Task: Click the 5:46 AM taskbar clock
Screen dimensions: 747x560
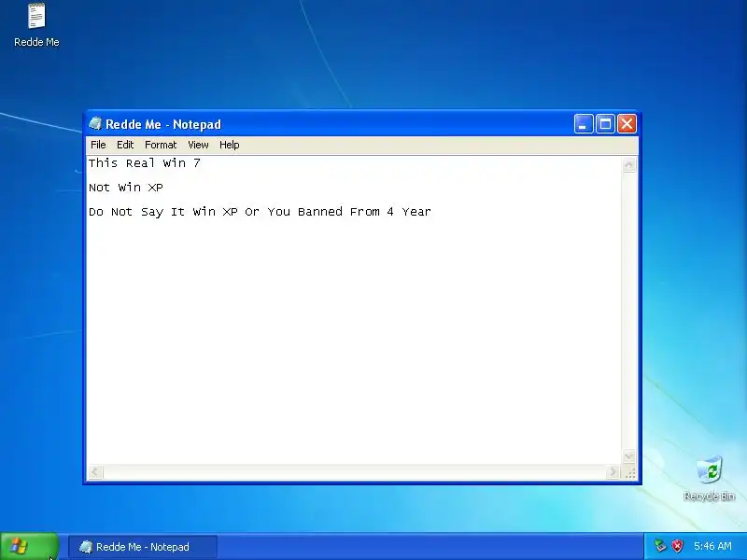Action: click(x=712, y=546)
